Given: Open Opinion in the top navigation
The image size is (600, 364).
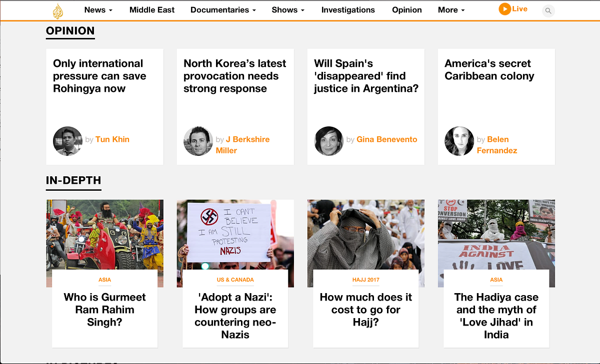Looking at the screenshot, I should tap(407, 10).
